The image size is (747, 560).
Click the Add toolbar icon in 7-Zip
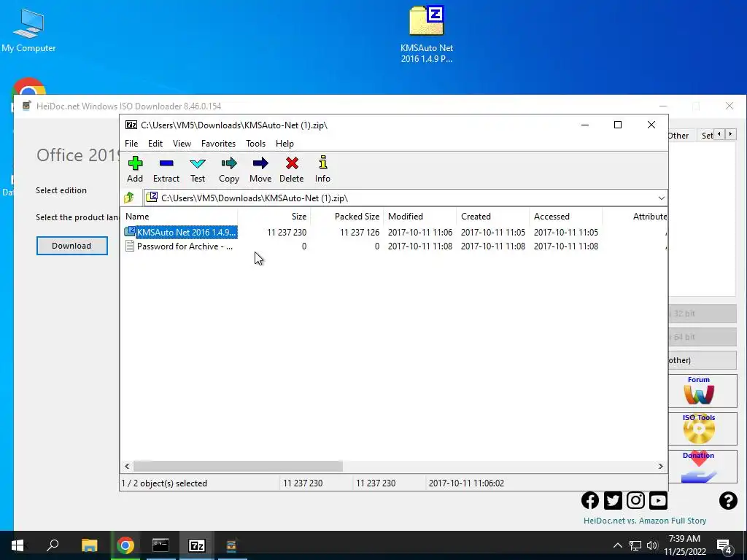click(135, 169)
